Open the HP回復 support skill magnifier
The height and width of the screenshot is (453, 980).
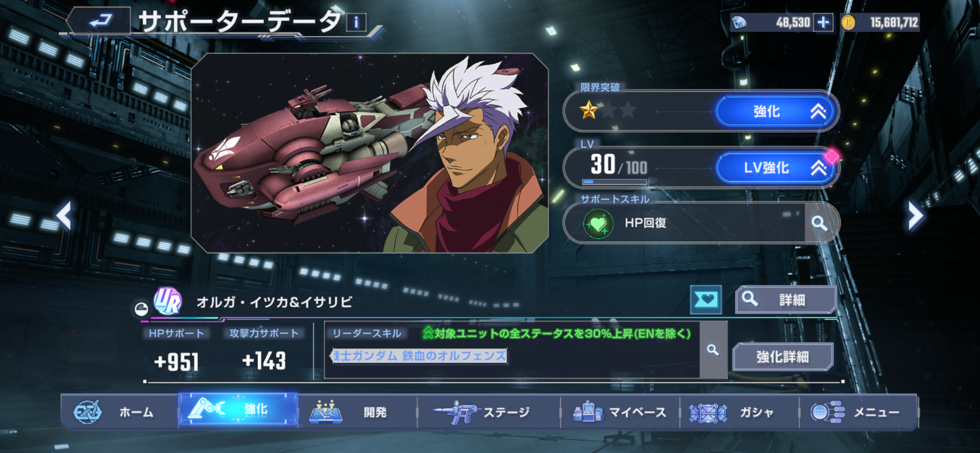point(820,223)
